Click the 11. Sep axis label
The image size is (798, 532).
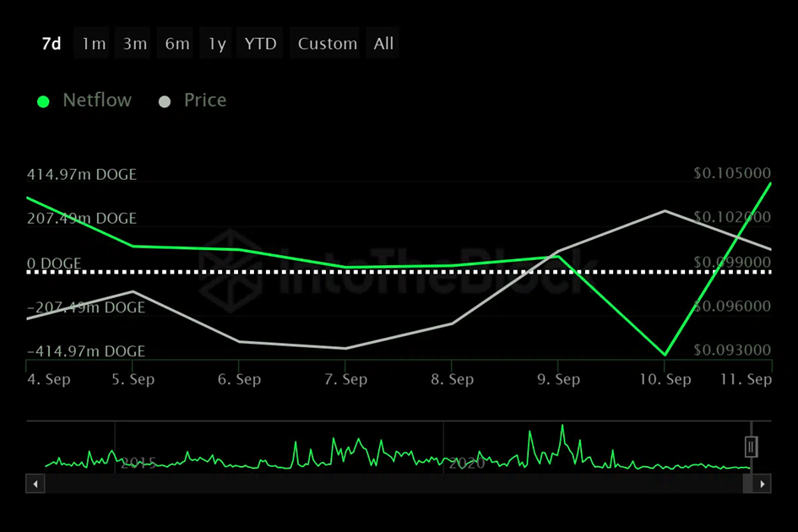pyautogui.click(x=746, y=379)
